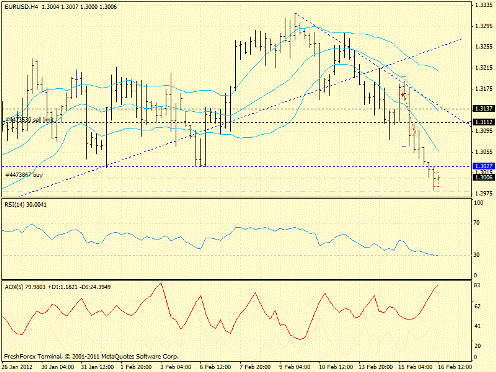Select the blue RSI indicator line
Viewport: 496px width, 372px height.
220,240
